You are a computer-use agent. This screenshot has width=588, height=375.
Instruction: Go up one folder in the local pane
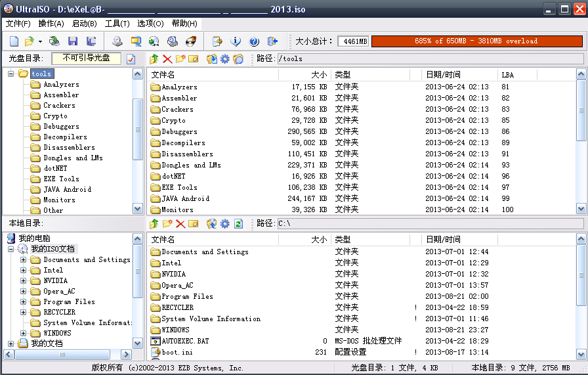coord(154,224)
